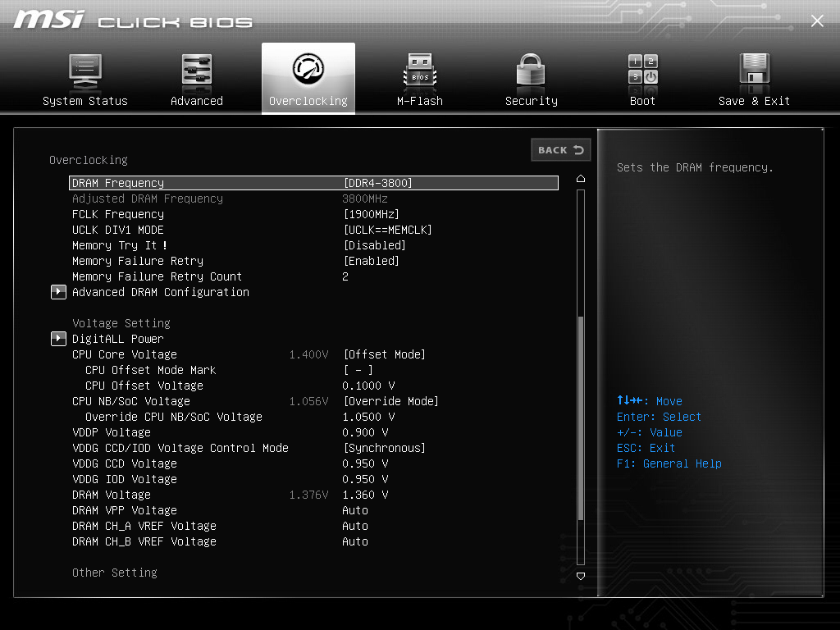Click CPU NB/SoC Voltage 1.056V reading
The height and width of the screenshot is (630, 840).
pyautogui.click(x=308, y=401)
